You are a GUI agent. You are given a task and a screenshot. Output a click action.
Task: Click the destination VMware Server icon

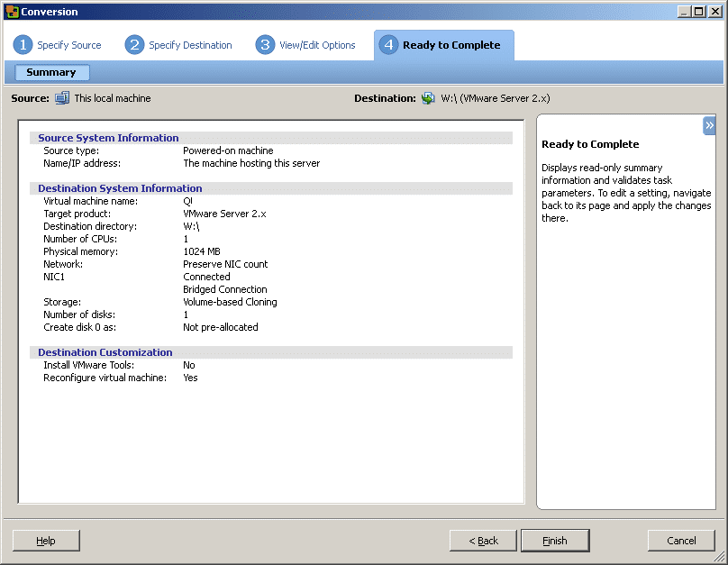[x=428, y=98]
